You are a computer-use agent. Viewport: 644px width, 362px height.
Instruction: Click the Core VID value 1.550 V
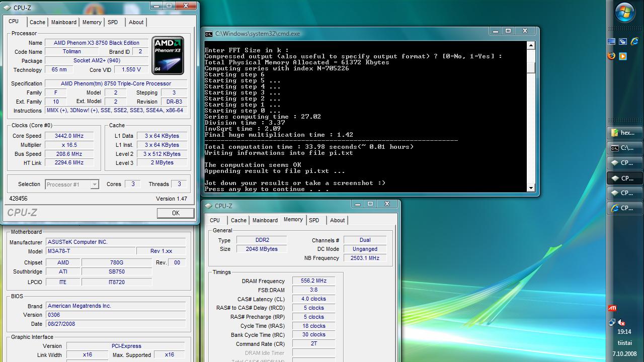(131, 69)
